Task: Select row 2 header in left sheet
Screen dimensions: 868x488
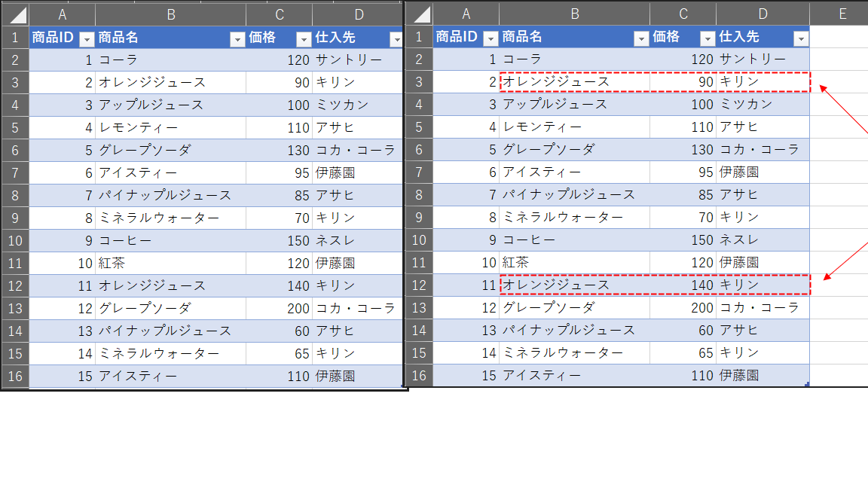Action: [x=16, y=59]
